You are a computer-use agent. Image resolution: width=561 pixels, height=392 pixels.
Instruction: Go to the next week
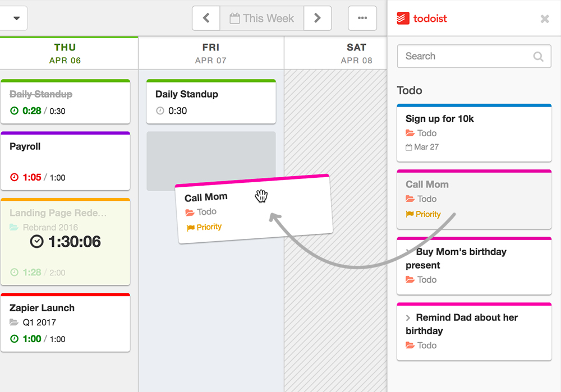pos(318,19)
